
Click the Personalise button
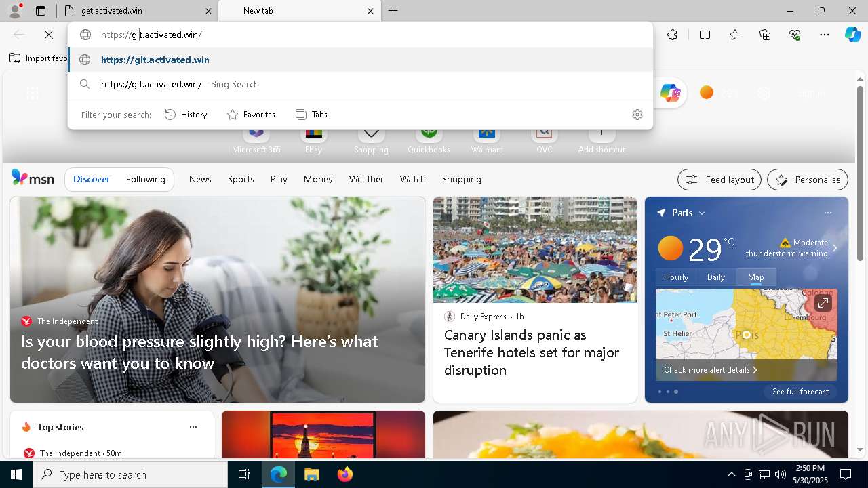[x=808, y=180]
